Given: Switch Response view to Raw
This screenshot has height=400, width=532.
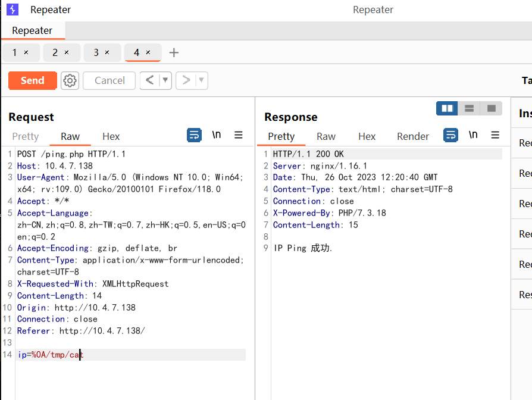Looking at the screenshot, I should pyautogui.click(x=326, y=136).
